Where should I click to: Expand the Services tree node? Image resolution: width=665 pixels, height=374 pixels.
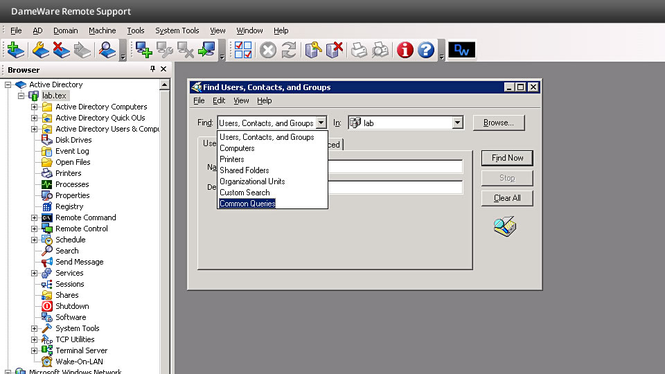[x=34, y=273]
